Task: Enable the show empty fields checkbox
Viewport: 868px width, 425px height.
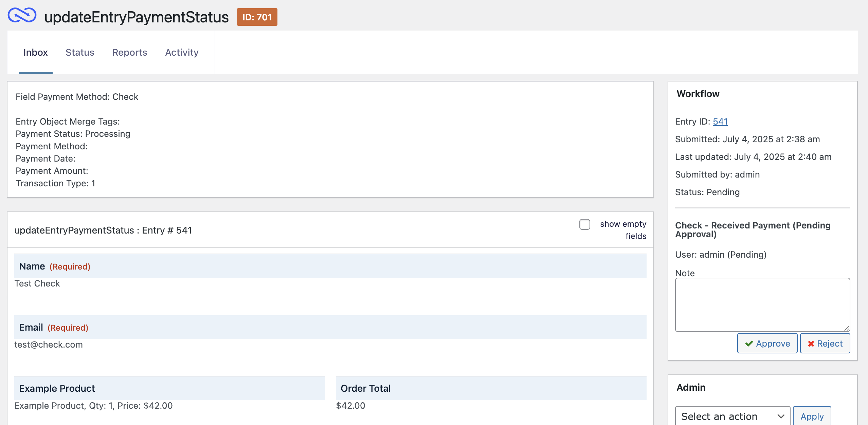Action: point(584,224)
